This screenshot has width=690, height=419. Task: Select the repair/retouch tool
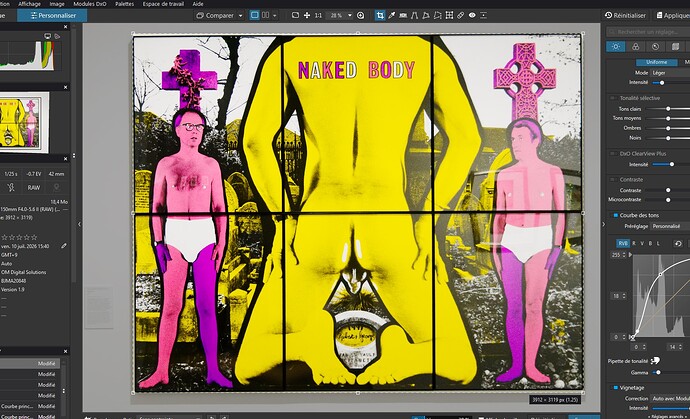pyautogui.click(x=460, y=15)
